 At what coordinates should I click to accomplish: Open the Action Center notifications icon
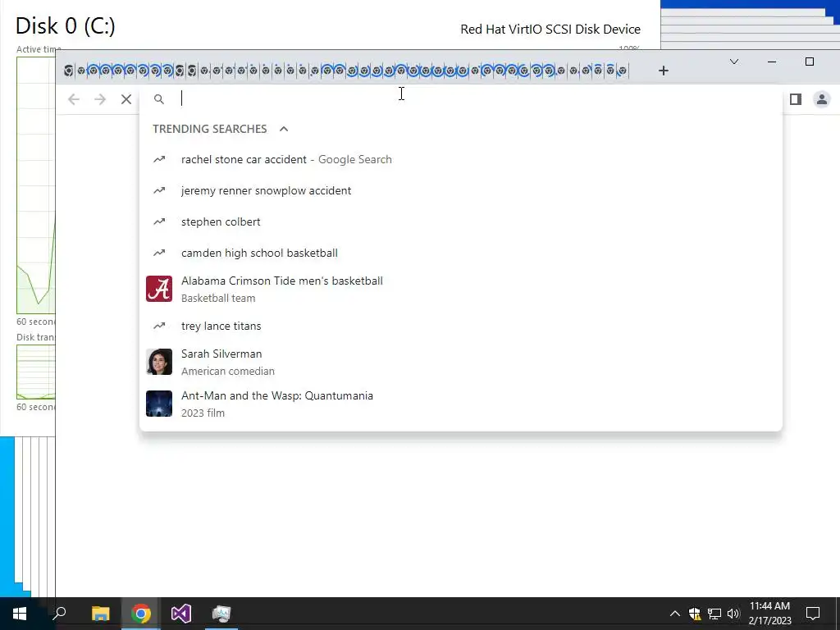click(813, 614)
